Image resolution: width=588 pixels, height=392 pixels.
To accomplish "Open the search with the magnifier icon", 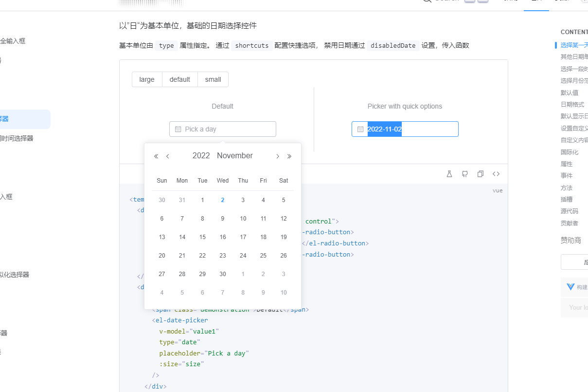I will coord(427,1).
